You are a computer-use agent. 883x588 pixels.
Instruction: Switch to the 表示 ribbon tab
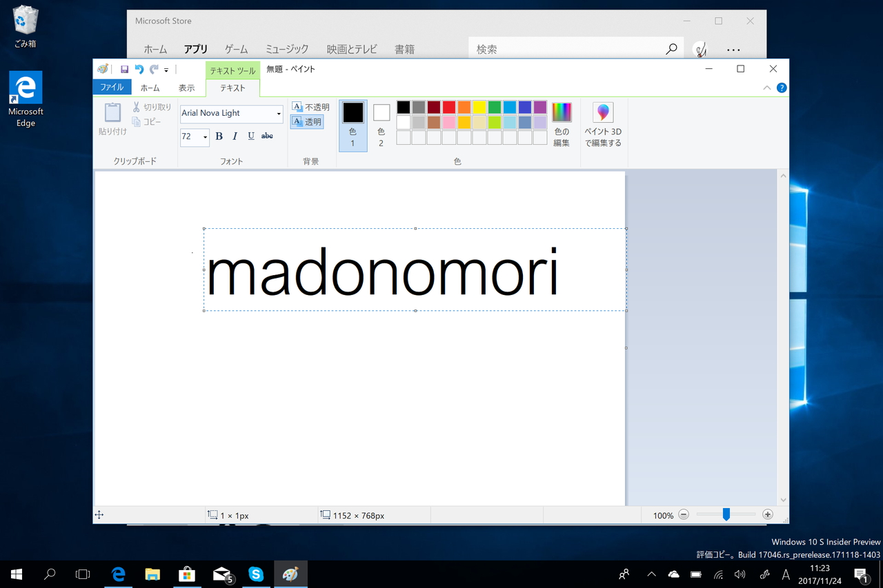[186, 88]
